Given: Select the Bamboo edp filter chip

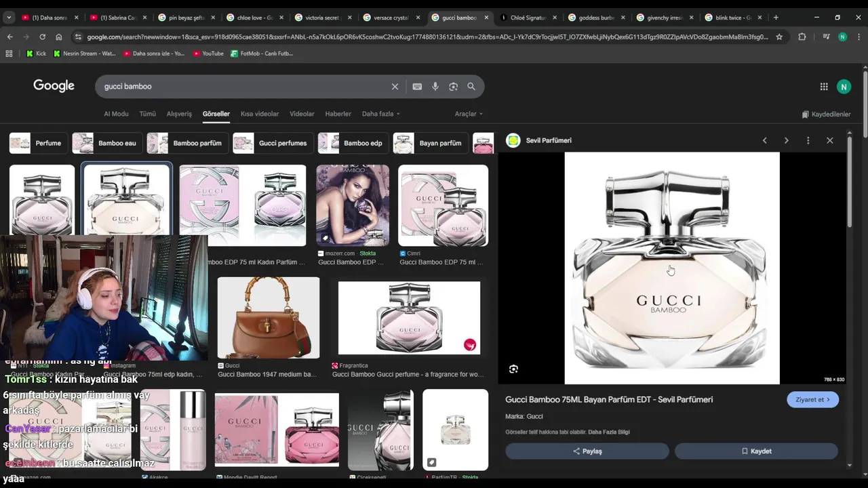Looking at the screenshot, I should [353, 143].
